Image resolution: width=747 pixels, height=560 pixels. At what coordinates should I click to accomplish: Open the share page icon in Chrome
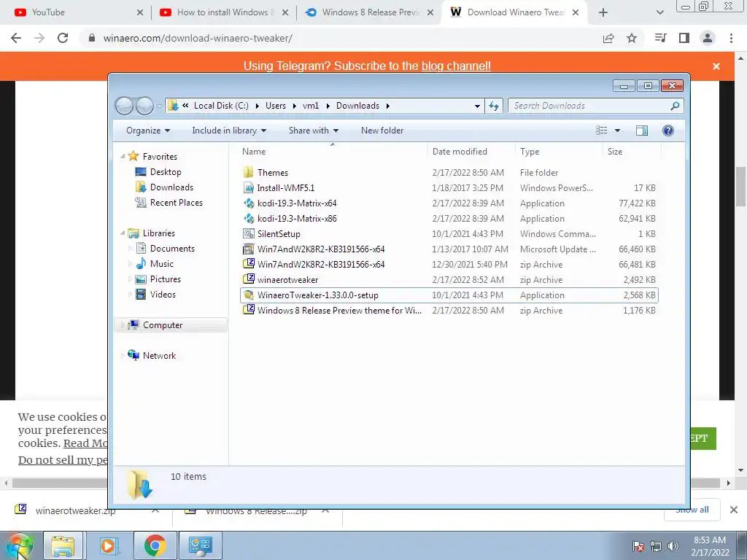click(608, 38)
